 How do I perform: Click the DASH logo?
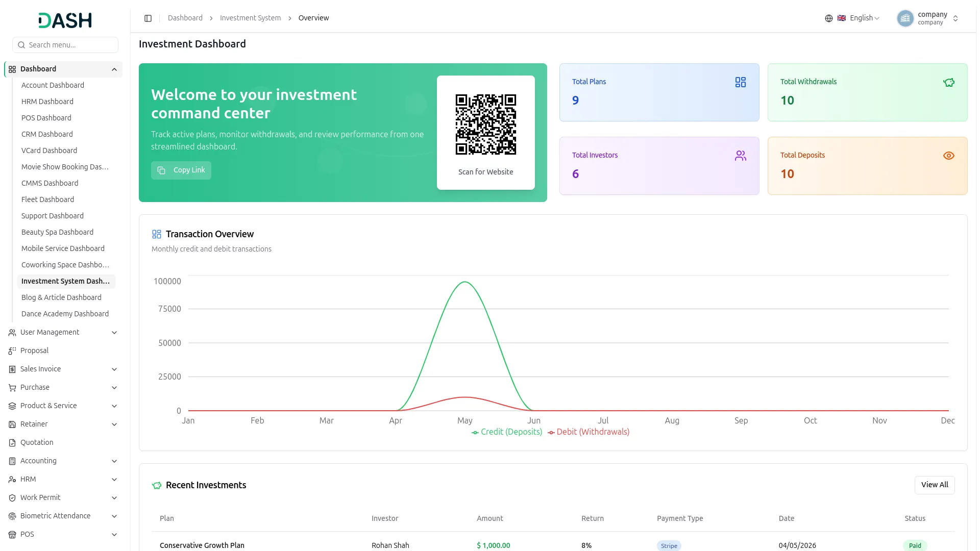65,20
